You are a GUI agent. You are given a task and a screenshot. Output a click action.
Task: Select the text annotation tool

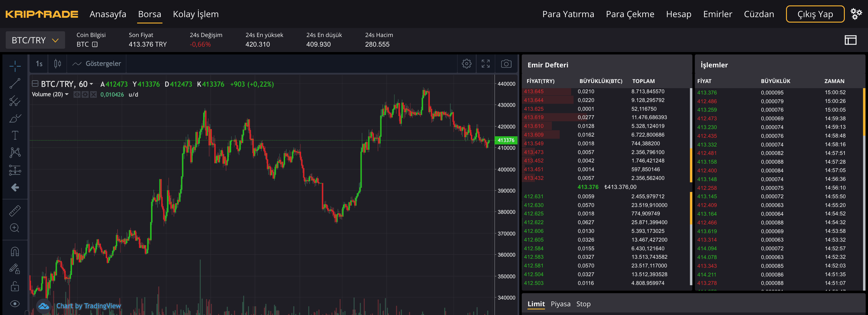[x=15, y=135]
